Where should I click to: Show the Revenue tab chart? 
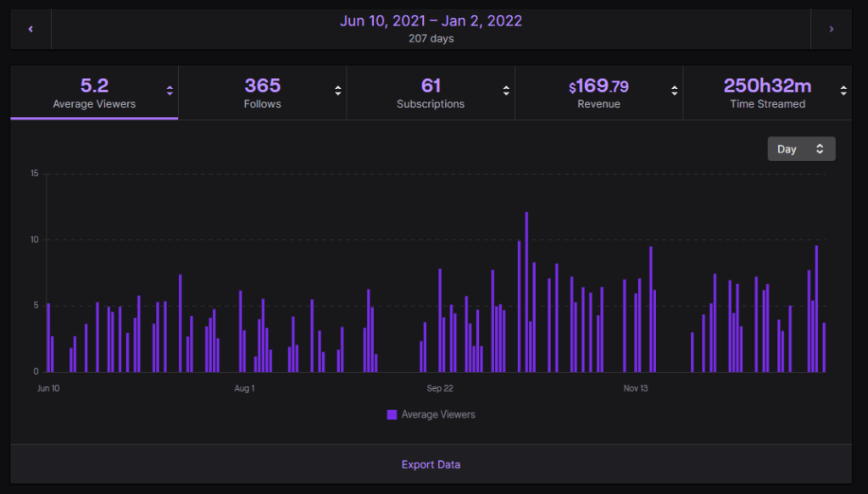click(598, 93)
